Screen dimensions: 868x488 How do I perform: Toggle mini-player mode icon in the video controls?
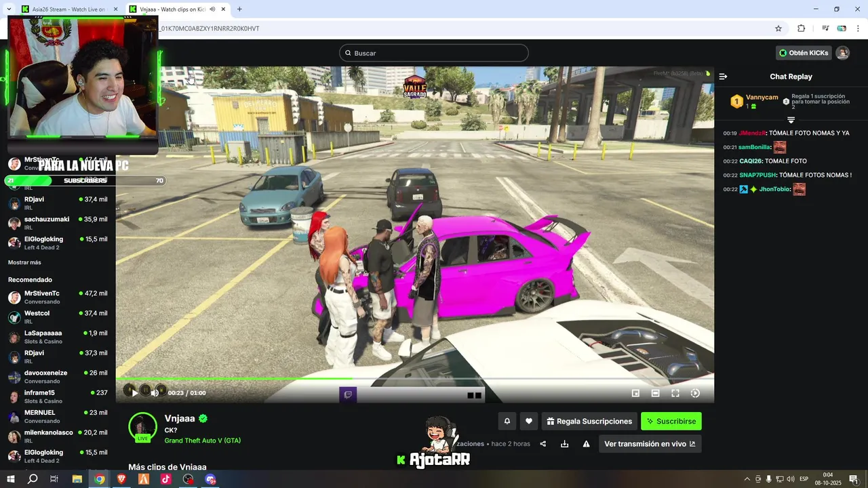[x=635, y=393]
